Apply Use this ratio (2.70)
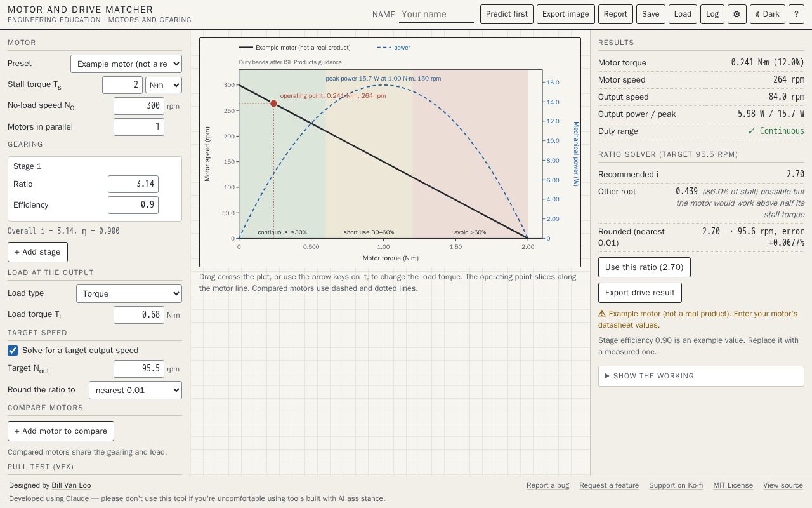Screen dimensions: 812x508 (645, 267)
